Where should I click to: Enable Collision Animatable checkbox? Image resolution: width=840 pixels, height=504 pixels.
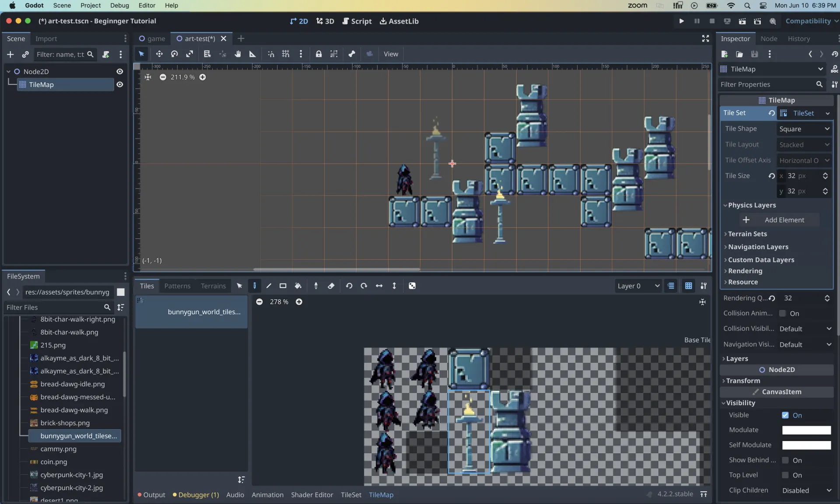(782, 313)
